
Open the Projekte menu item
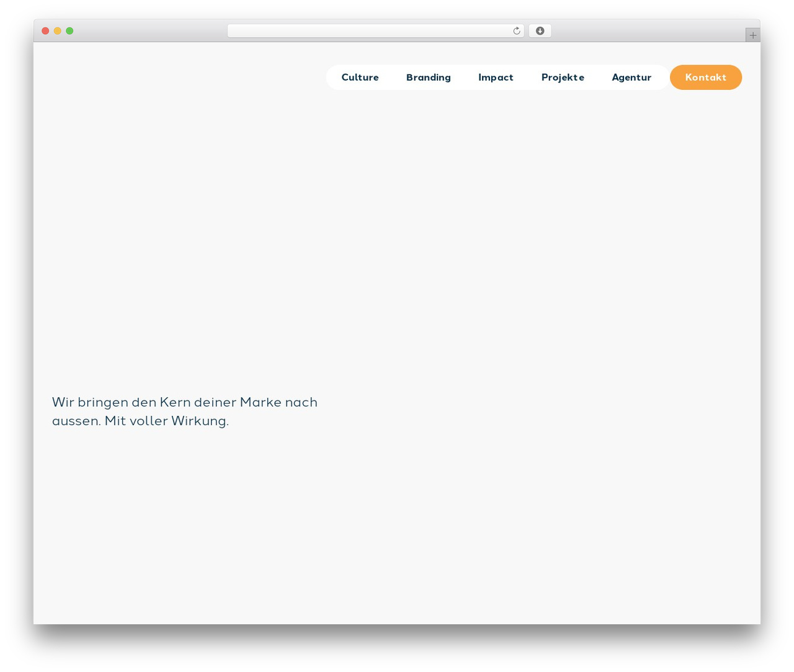[x=563, y=77]
